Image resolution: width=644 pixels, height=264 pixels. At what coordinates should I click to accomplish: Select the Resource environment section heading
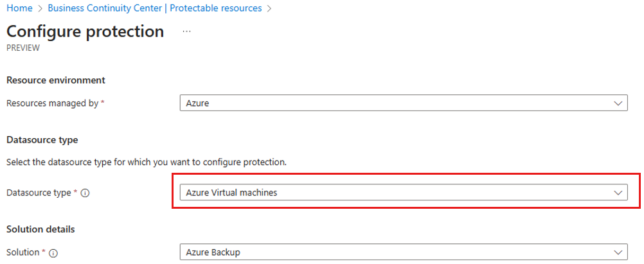(x=56, y=80)
